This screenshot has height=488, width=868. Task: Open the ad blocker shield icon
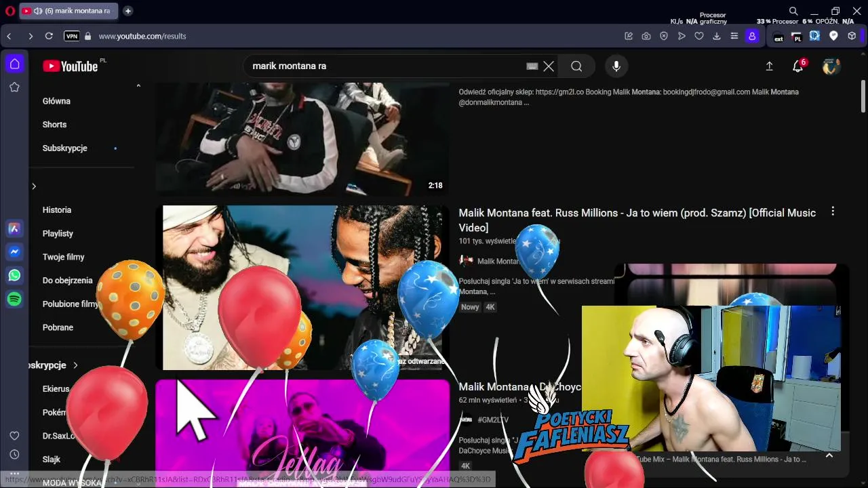pos(664,36)
